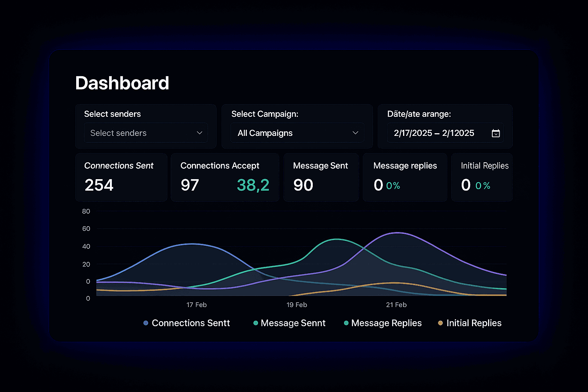This screenshot has width=588, height=392.
Task: Click the Message replies card title
Action: [x=405, y=166]
